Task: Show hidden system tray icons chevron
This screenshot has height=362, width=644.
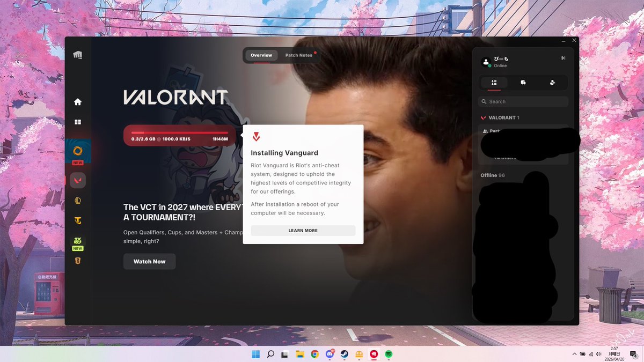Action: pos(575,354)
